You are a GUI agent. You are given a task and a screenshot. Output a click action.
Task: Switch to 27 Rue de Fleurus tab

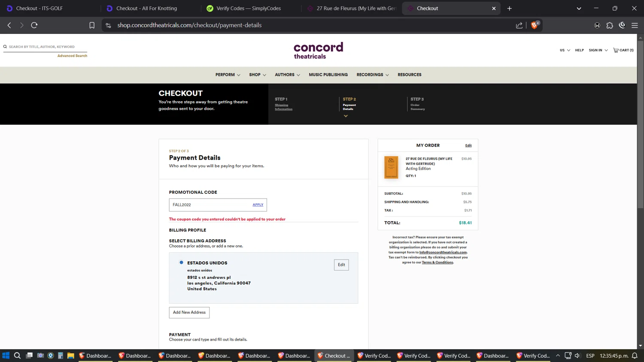351,8
